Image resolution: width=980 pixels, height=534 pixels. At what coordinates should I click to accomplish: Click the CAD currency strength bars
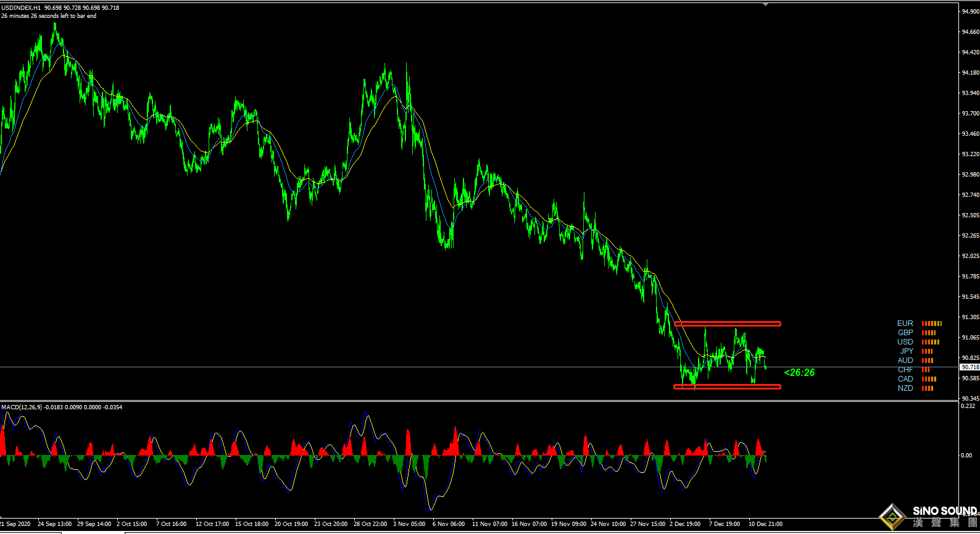click(929, 379)
